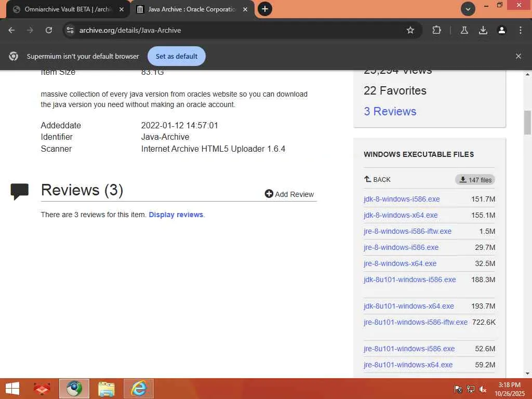The image size is (532, 399).
Task: Click 'Internet Archive HTML5 Uploader 1.6.4' text
Action: tap(213, 149)
